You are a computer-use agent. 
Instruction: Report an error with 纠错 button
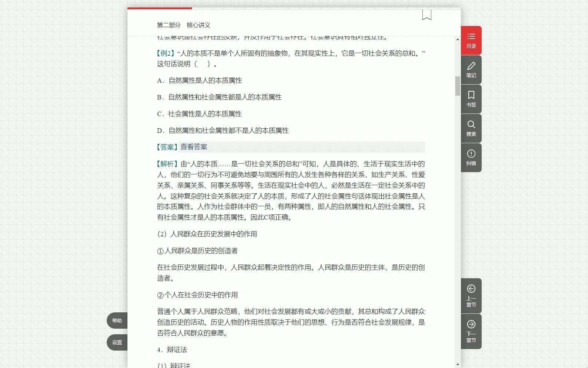click(x=471, y=158)
